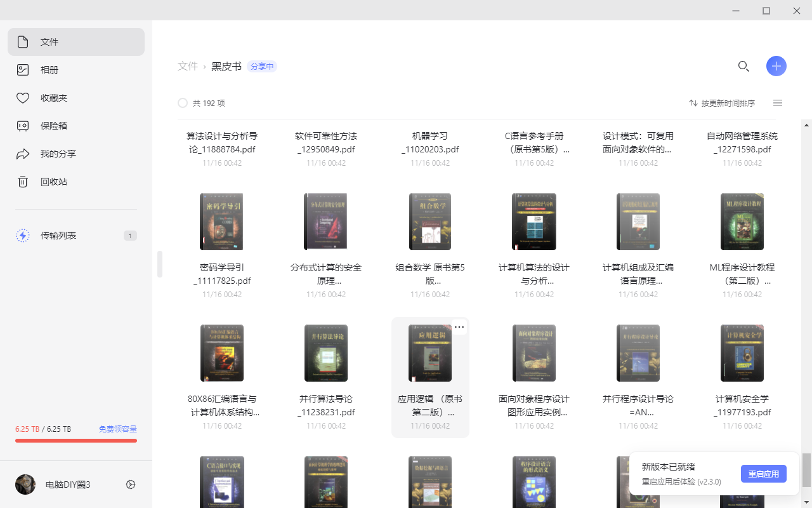Open 传输列表 transfer list
Screen dimensions: 812x508
[x=76, y=236]
